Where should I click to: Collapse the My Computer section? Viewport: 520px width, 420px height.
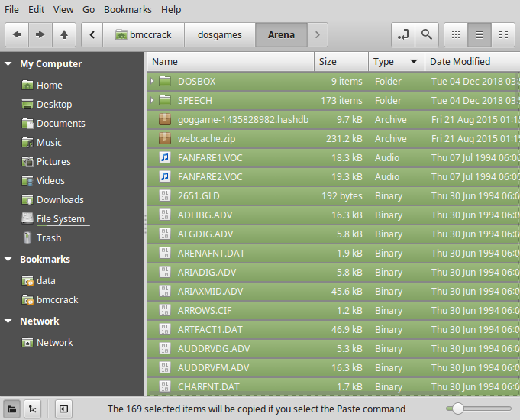8,63
